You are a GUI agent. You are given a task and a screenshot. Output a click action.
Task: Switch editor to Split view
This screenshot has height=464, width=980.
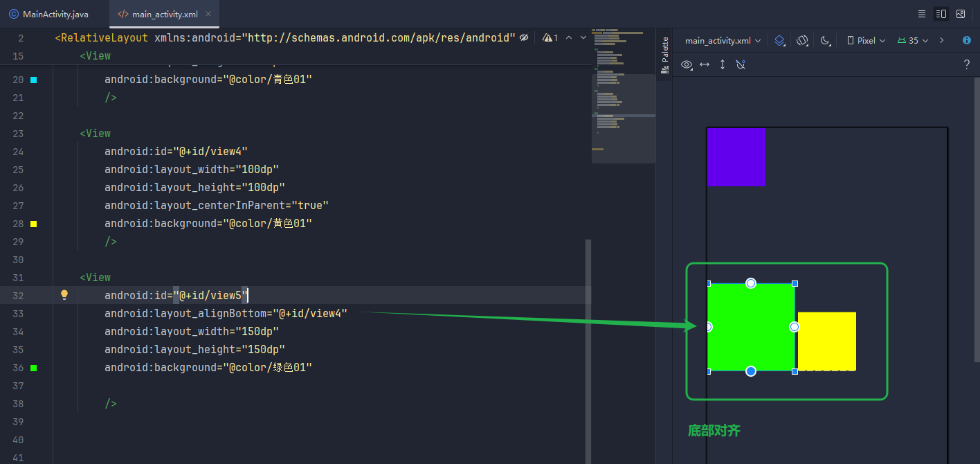[941, 14]
